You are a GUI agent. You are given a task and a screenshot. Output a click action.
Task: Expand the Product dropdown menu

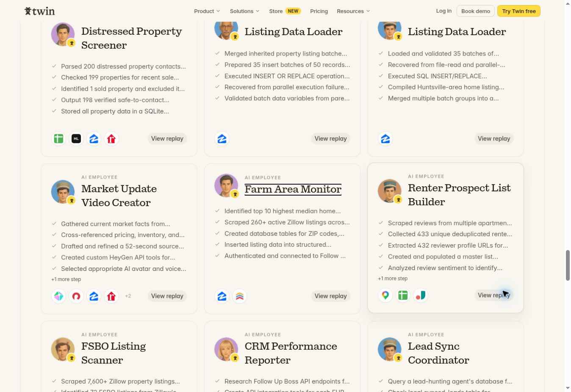tap(207, 11)
